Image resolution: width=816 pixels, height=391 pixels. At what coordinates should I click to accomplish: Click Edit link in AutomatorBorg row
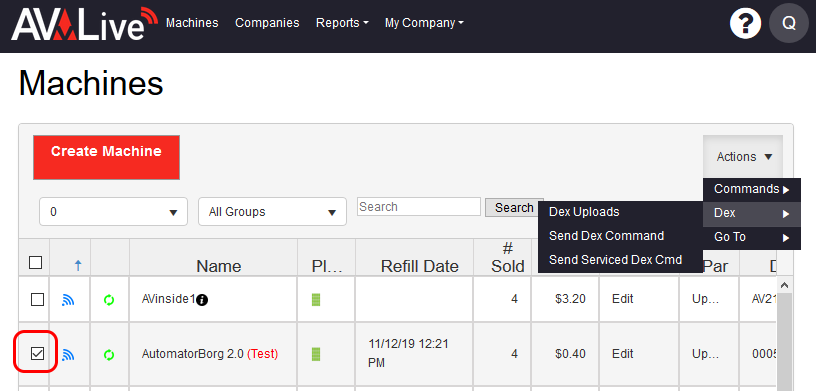pyautogui.click(x=622, y=354)
